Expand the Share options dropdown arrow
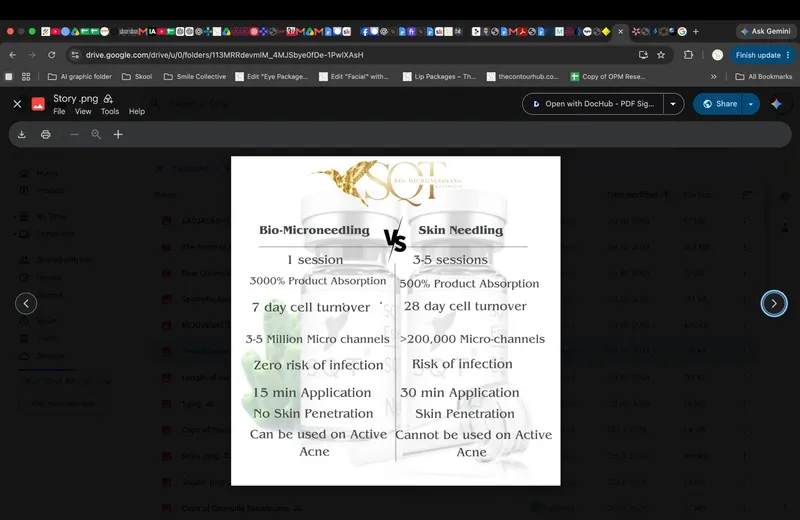The height and width of the screenshot is (520, 800). click(751, 104)
